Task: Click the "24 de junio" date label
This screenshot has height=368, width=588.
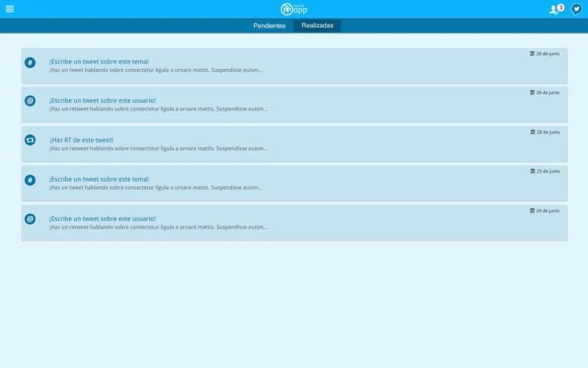Action: [547, 210]
